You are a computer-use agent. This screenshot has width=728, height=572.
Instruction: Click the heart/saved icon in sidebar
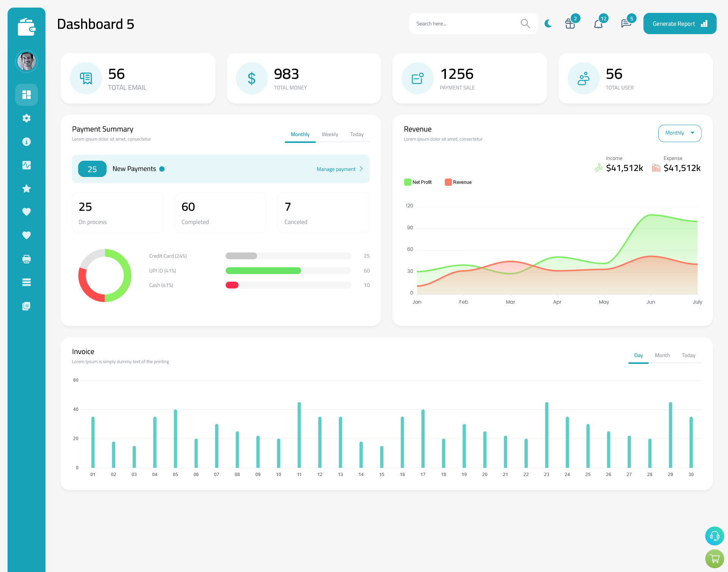pyautogui.click(x=26, y=212)
